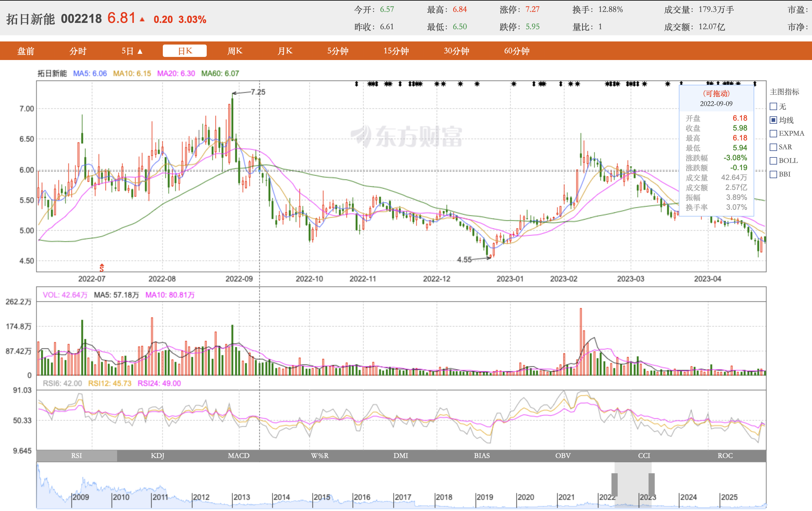812x511 pixels.
Task: Click the rightmost event marker above the chart
Action: pos(755,84)
